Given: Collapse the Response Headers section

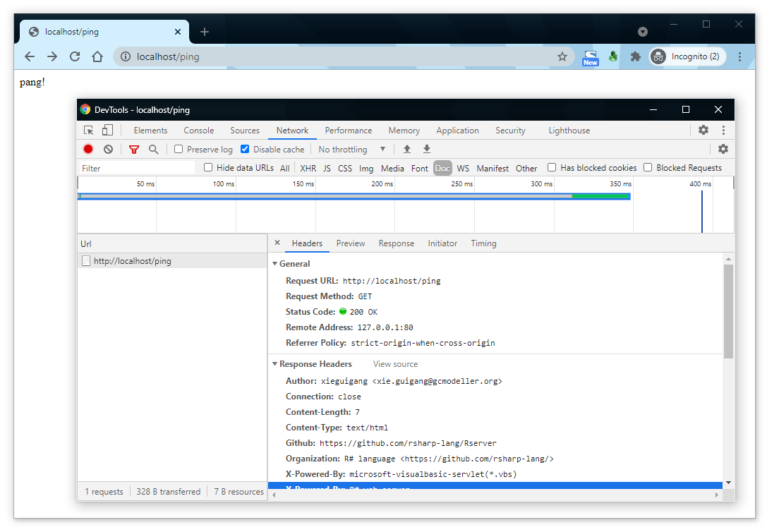Looking at the screenshot, I should tap(275, 364).
